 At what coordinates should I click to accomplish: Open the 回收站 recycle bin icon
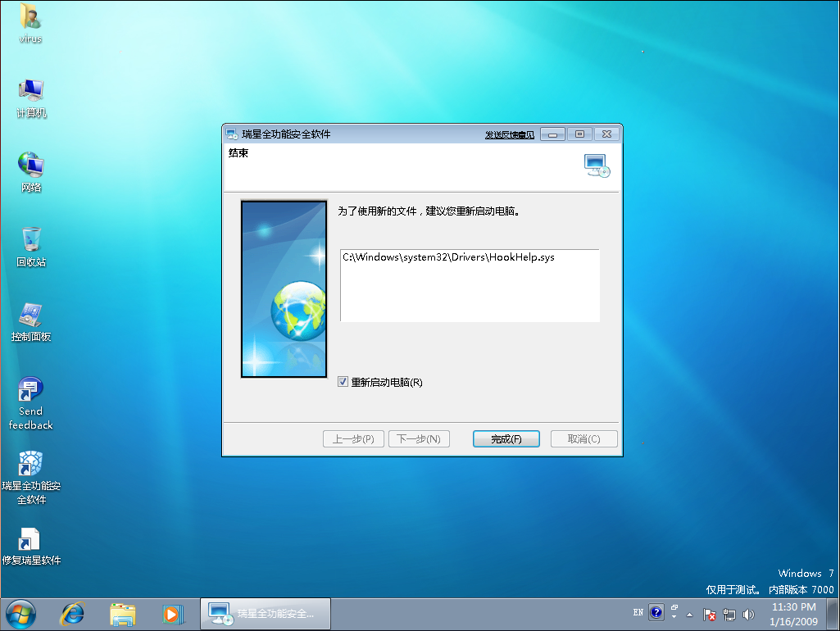tap(30, 247)
